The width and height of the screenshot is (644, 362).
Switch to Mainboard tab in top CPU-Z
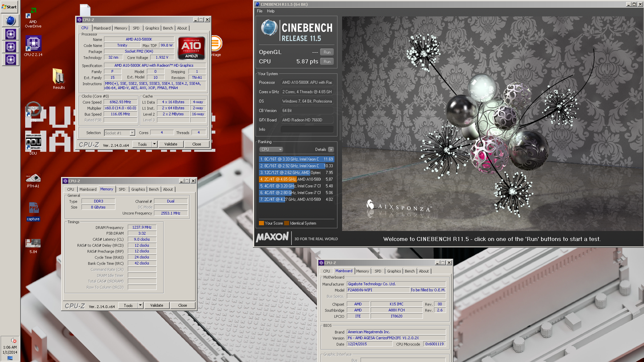[x=102, y=28]
